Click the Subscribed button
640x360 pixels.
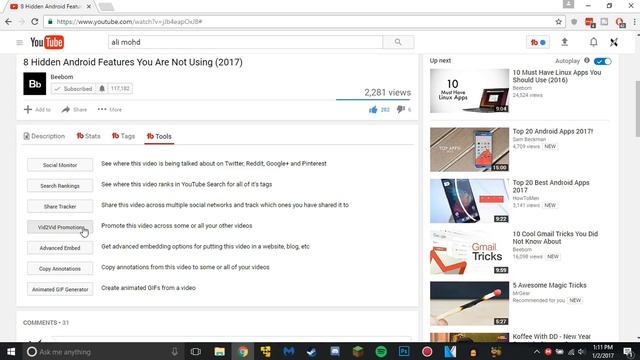click(73, 88)
